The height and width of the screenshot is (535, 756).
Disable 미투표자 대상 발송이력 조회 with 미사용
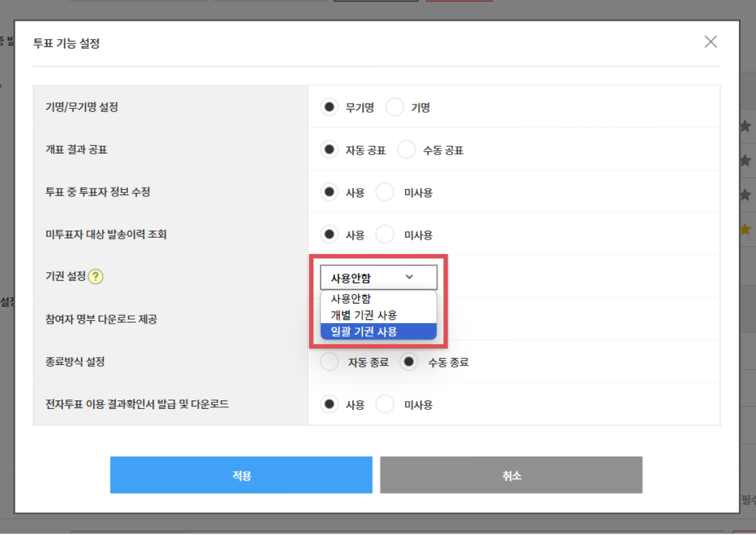pyautogui.click(x=385, y=234)
